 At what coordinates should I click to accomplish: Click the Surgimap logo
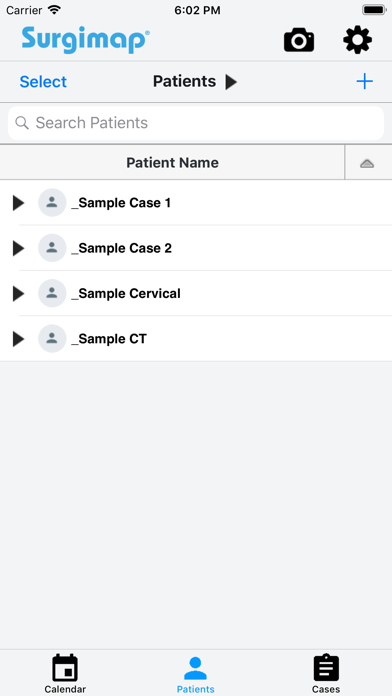(86, 40)
